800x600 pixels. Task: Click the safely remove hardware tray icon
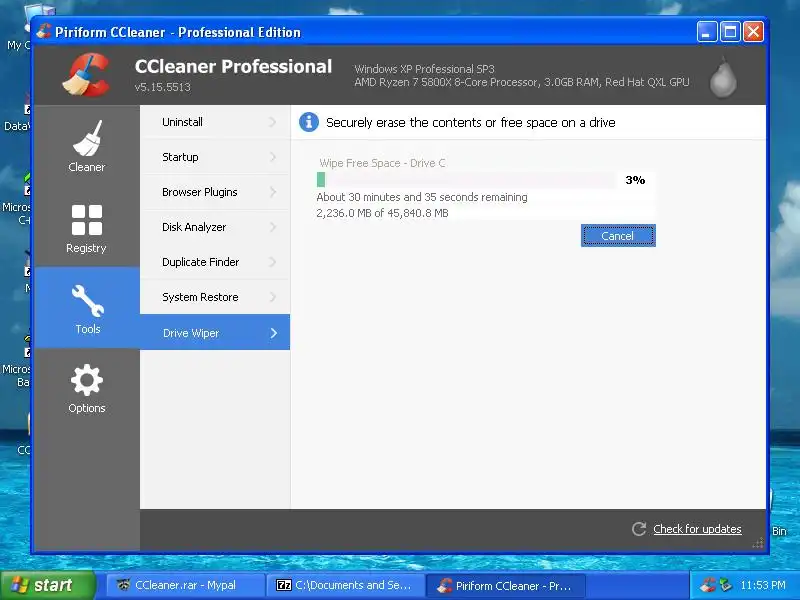click(x=725, y=585)
